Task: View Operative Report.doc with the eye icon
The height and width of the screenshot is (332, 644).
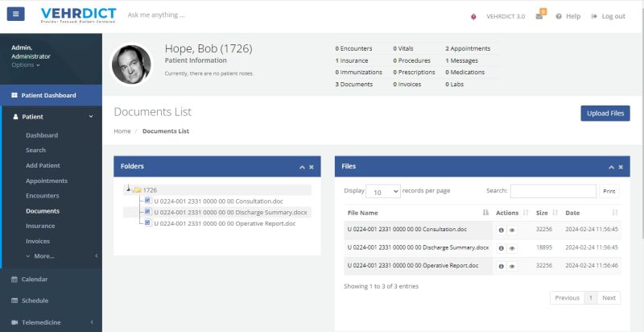Action: pos(512,266)
